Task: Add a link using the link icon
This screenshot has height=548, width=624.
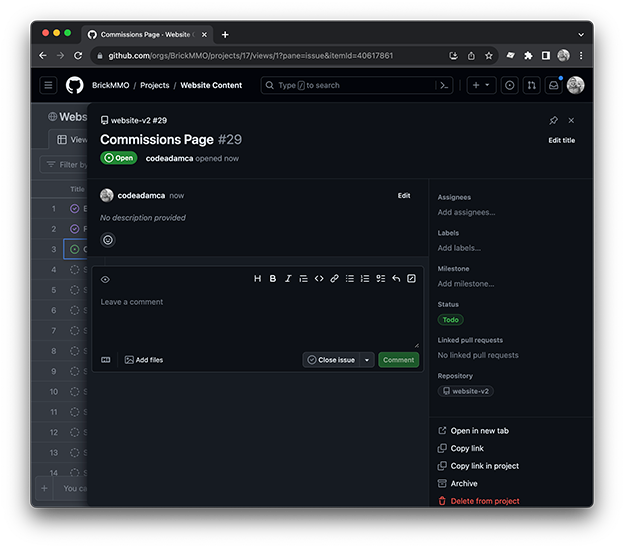Action: (x=335, y=279)
